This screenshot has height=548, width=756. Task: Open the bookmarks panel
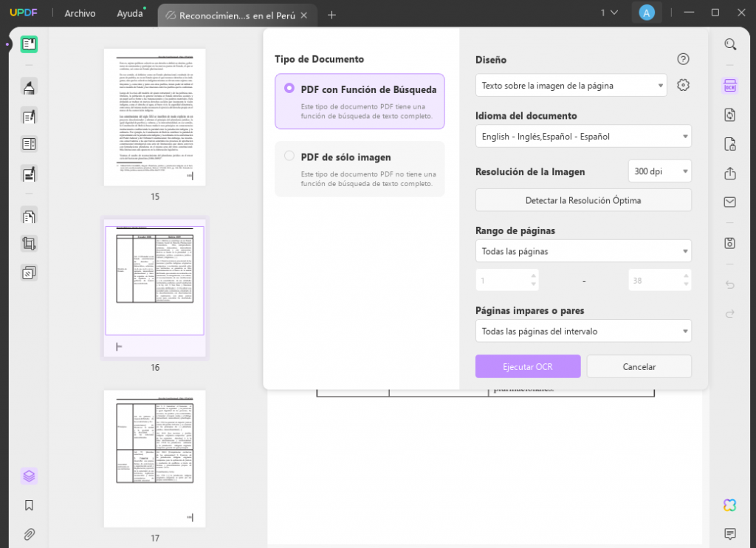[x=28, y=505]
